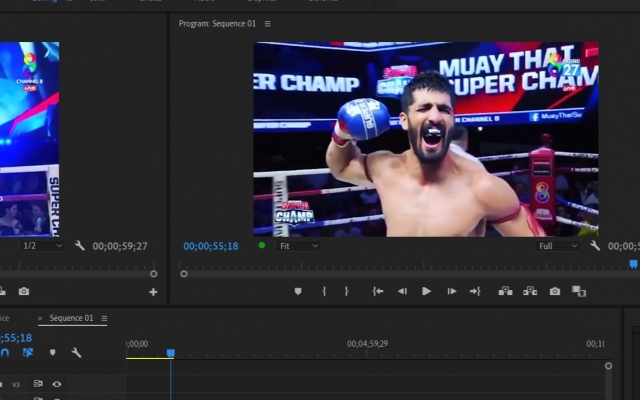Jump to the In point with Go to In
The image size is (640, 400).
378,291
